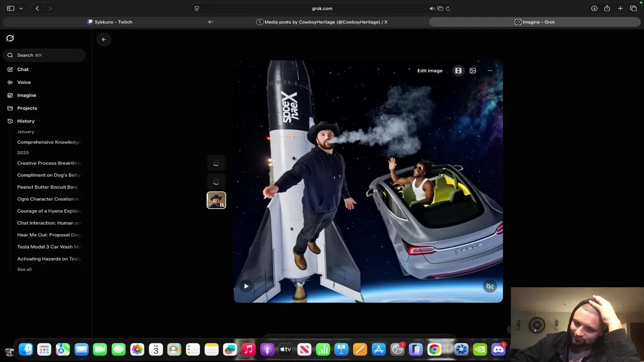Switch to image mode icon beside Edit image
Viewport: 644px width, 362px height.
coord(473,71)
